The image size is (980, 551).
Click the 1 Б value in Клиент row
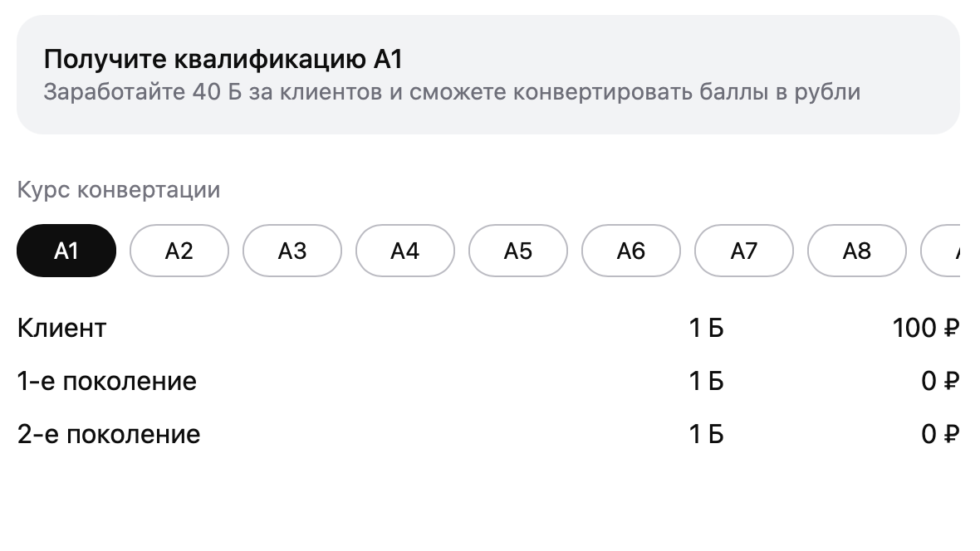(x=706, y=328)
